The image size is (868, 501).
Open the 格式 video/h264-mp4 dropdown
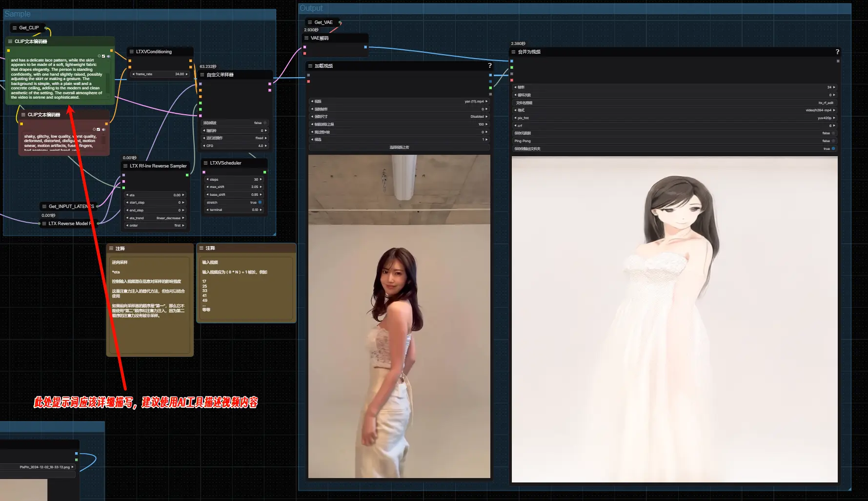[x=675, y=110]
